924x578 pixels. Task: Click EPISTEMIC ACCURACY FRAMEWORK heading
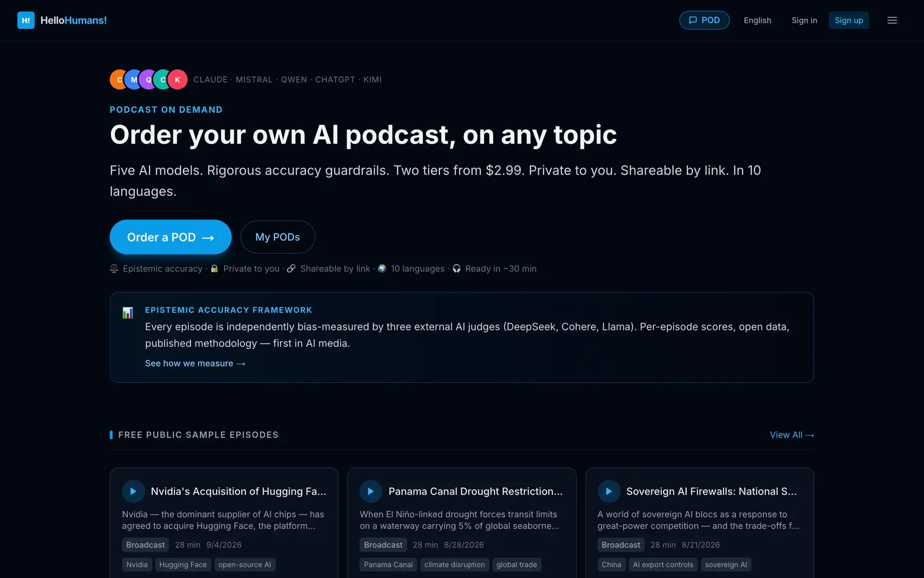[x=229, y=310]
